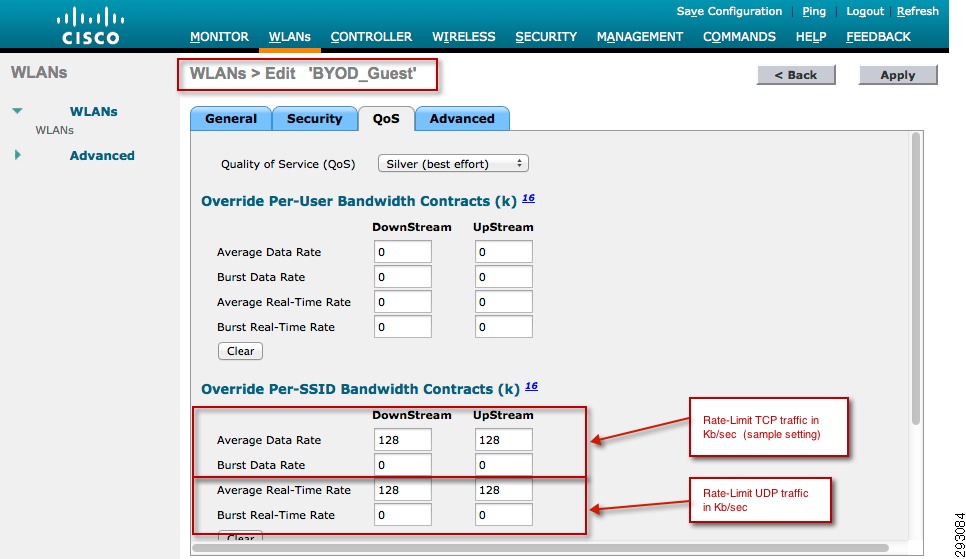966x559 pixels.
Task: Click Per-User Average Data Rate DownStream field
Action: tap(402, 251)
